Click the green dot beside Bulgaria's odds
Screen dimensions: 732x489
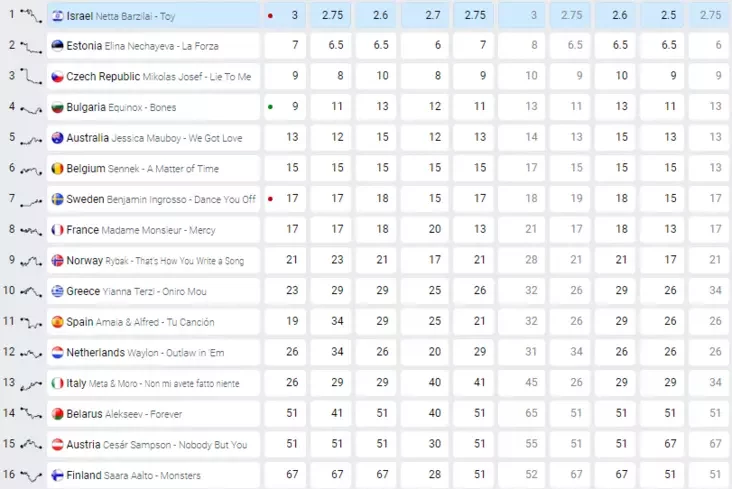tap(270, 106)
